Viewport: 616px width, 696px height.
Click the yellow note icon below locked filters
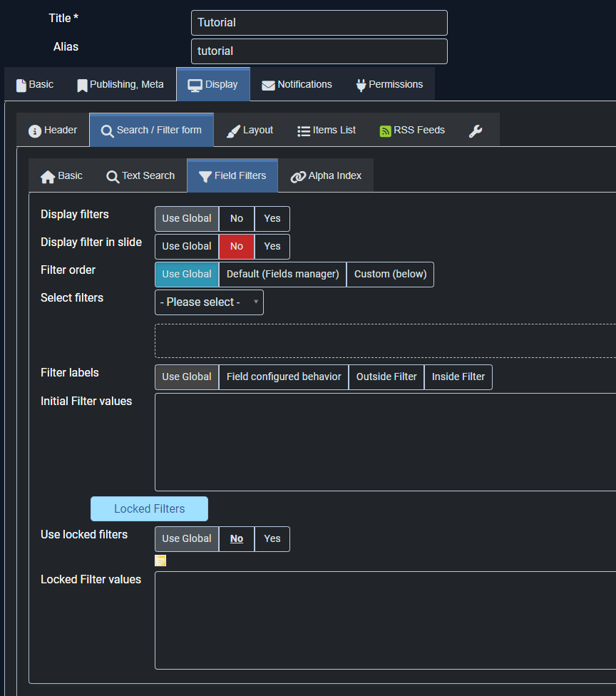[160, 561]
